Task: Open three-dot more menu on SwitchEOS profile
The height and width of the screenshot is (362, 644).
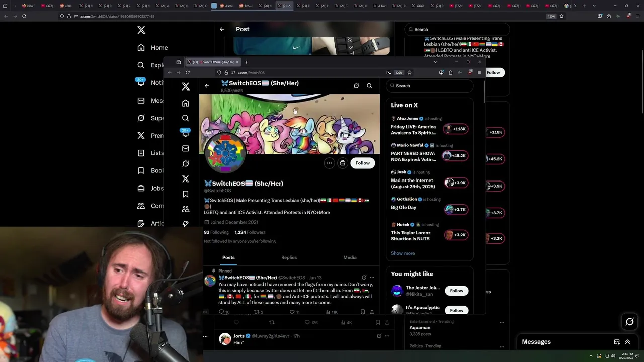Action: pos(329,163)
